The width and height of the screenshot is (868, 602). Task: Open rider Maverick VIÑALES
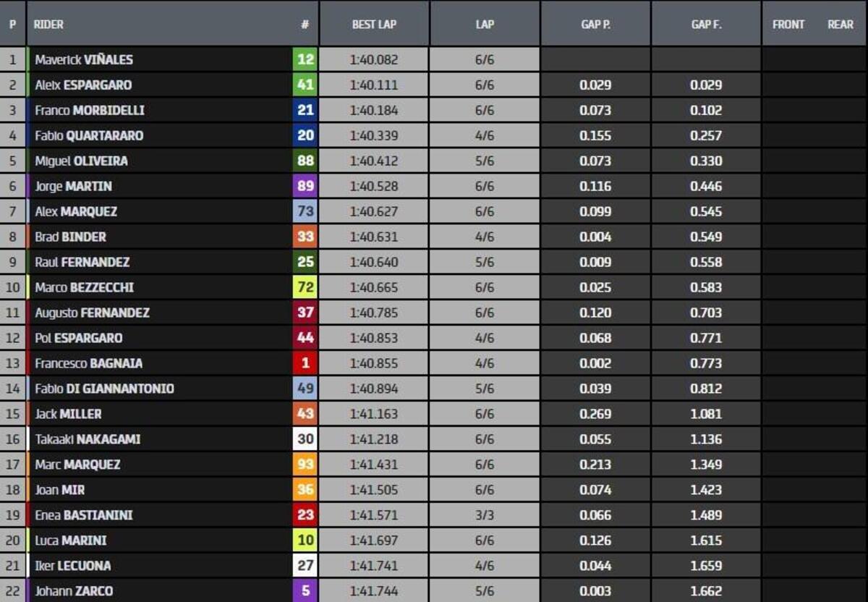[84, 59]
